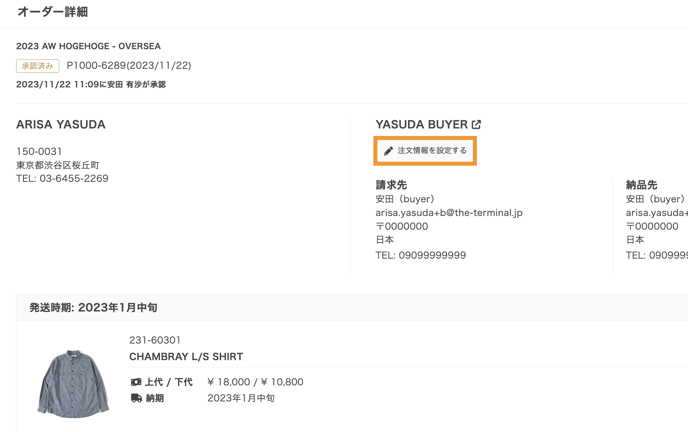Click the truck icon next to 納期

pyautogui.click(x=136, y=398)
